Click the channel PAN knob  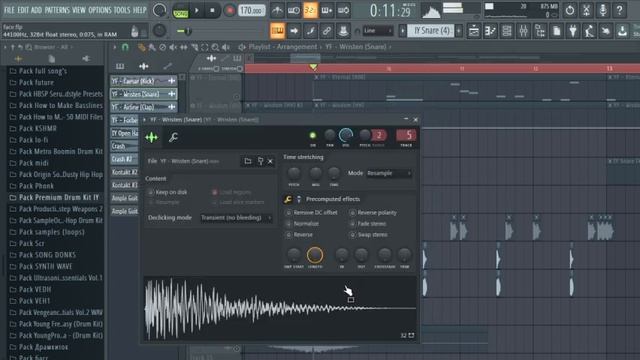329,135
